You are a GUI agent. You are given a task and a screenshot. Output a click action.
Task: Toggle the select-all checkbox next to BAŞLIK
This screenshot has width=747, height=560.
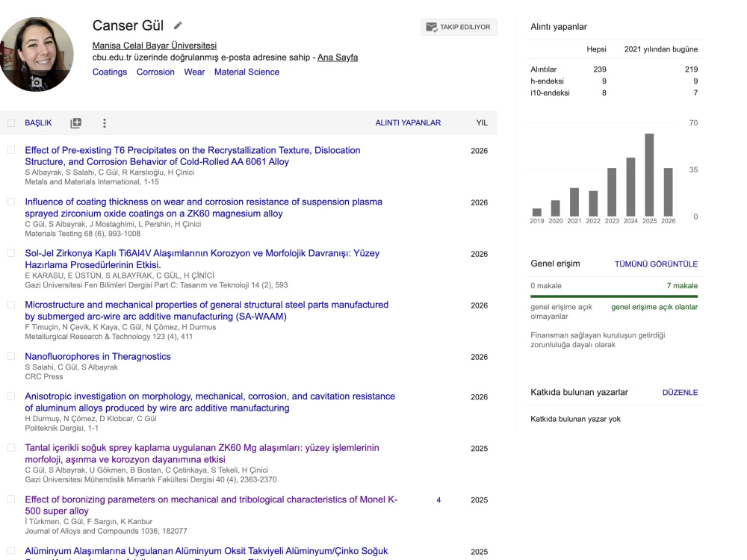(11, 123)
